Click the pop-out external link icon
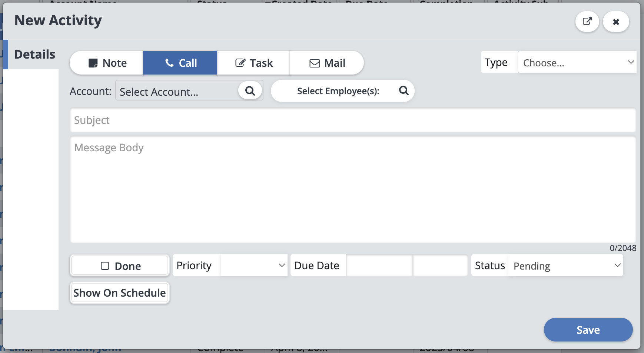Image resolution: width=644 pixels, height=353 pixels. pos(587,22)
